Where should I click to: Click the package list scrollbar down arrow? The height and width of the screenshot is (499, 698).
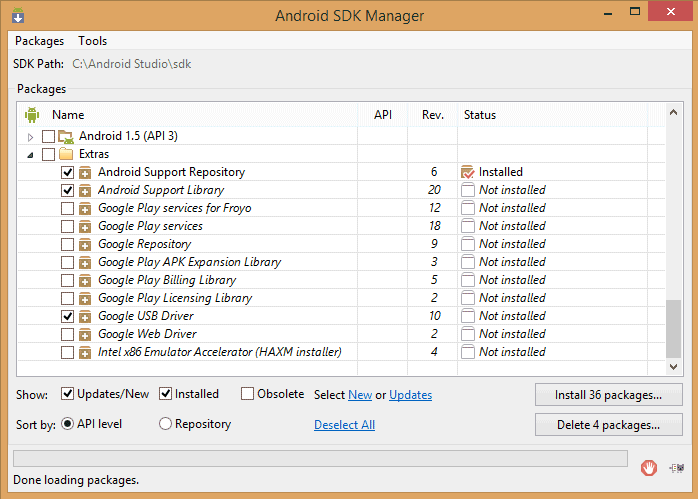[x=674, y=367]
